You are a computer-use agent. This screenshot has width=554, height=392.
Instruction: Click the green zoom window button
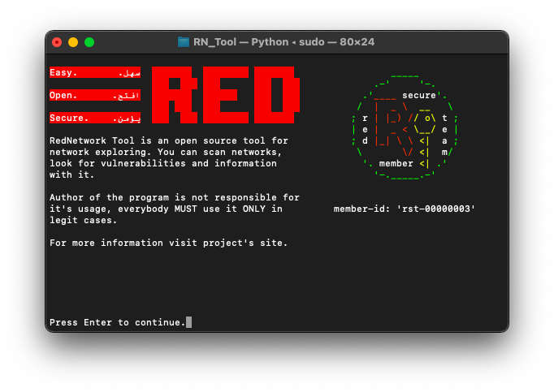pyautogui.click(x=89, y=42)
